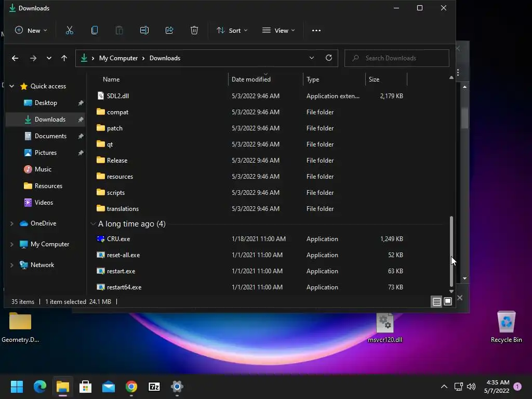Click the Cut scissors icon
Image resolution: width=532 pixels, height=399 pixels.
coord(70,31)
